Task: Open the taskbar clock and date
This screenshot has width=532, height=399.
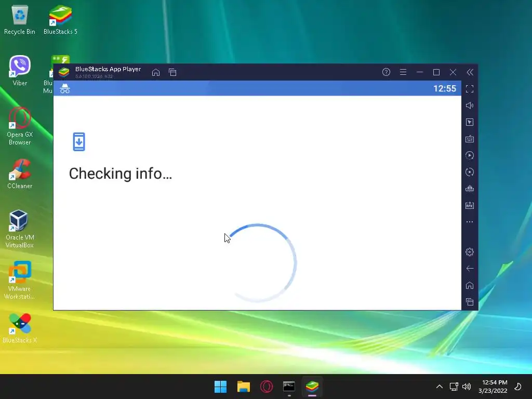Action: [x=493, y=387]
